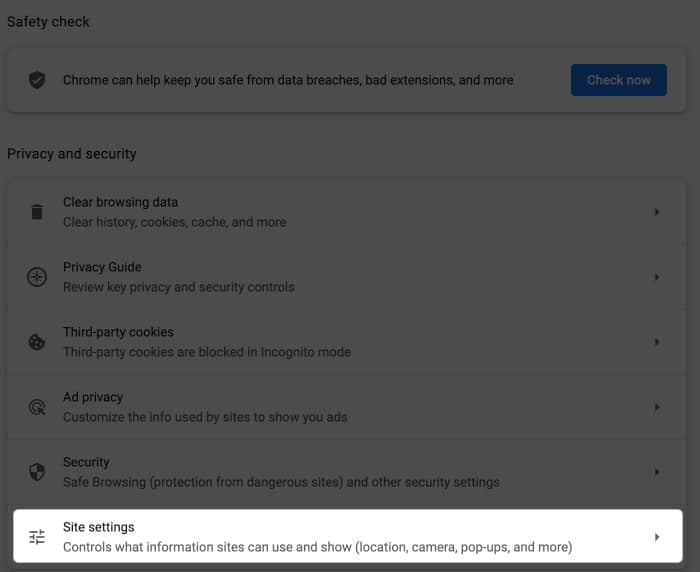Click 'Chrome can help keep you safe' text
The width and height of the screenshot is (700, 572).
[288, 80]
